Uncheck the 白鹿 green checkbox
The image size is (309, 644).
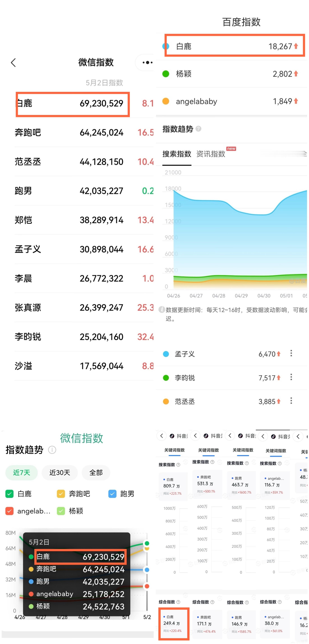pos(10,494)
